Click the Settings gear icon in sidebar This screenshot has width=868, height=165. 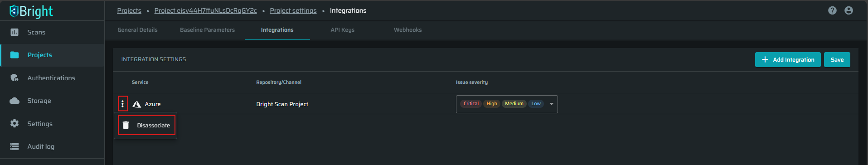[15, 123]
